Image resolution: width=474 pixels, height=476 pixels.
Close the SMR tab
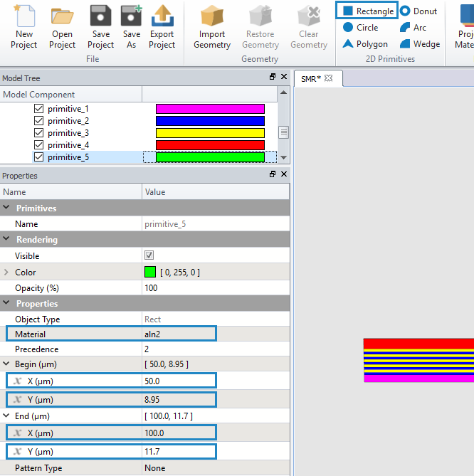tap(328, 78)
